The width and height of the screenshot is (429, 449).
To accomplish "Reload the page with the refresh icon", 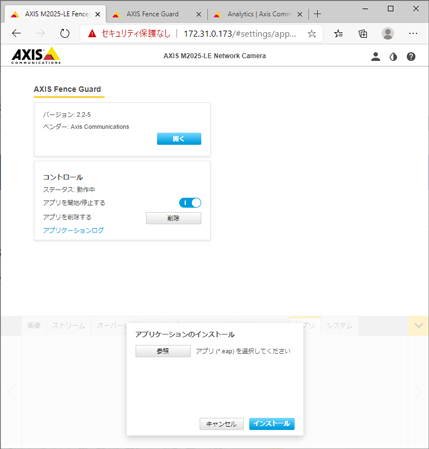I will 65,33.
